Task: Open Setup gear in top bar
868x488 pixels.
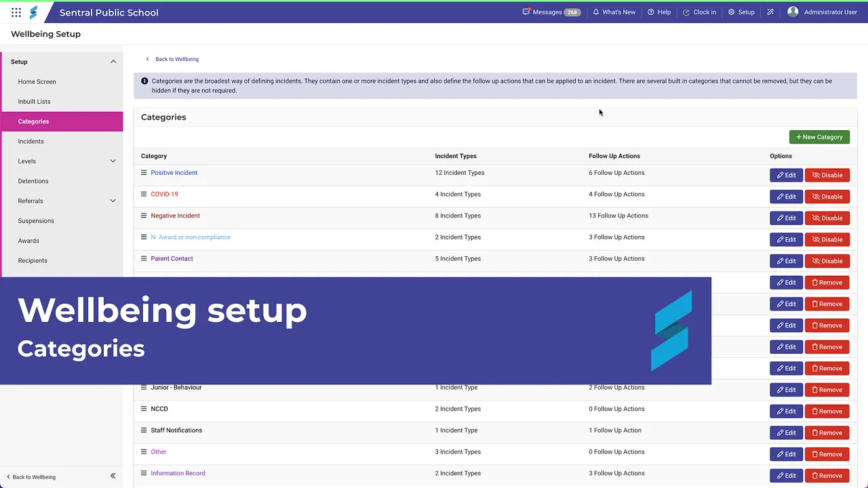Action: [x=741, y=12]
